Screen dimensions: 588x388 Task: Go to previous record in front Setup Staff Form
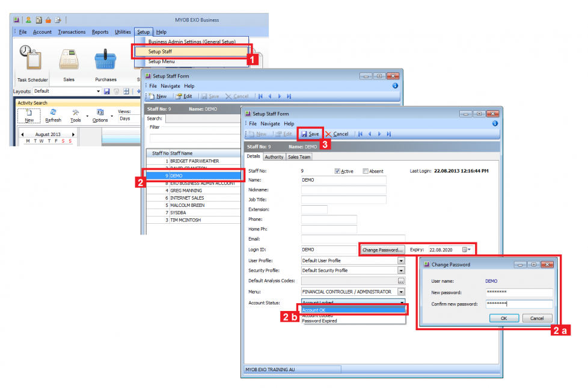tap(370, 134)
